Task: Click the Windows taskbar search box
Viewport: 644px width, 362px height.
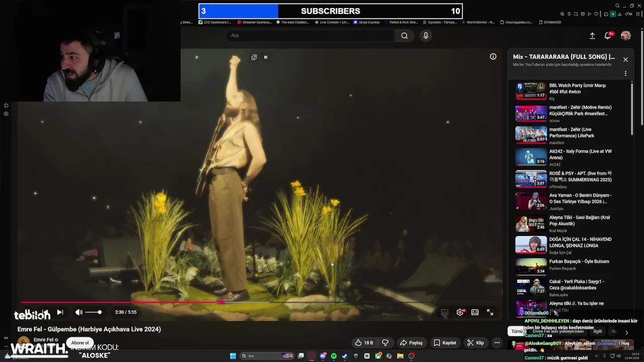Action: point(267,356)
